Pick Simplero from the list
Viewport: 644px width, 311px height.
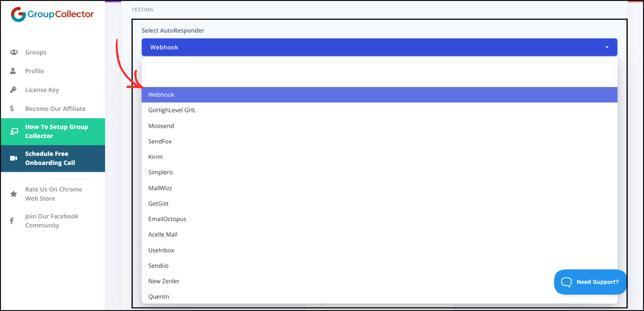[379, 172]
